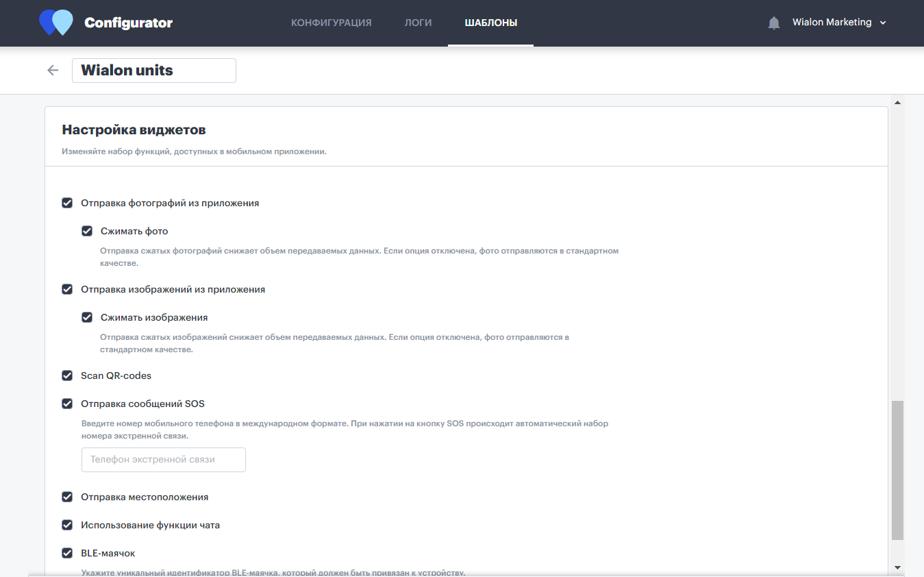Expand the Wialon Marketing account menu
924x577 pixels.
point(883,23)
